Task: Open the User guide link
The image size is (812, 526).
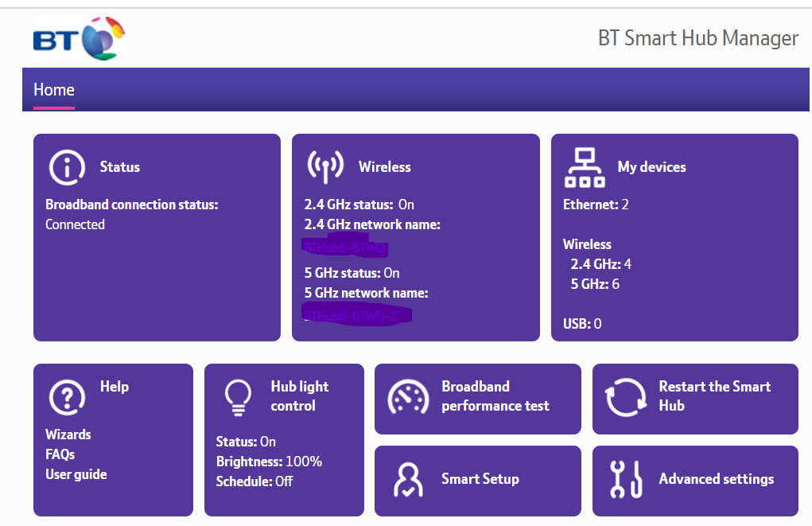Action: (x=76, y=475)
